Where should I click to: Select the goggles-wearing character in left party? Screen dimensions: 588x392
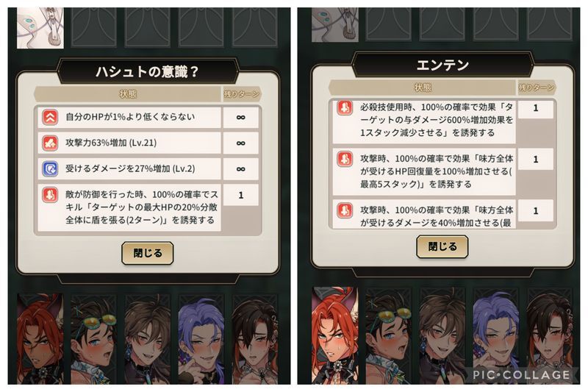coord(94,339)
